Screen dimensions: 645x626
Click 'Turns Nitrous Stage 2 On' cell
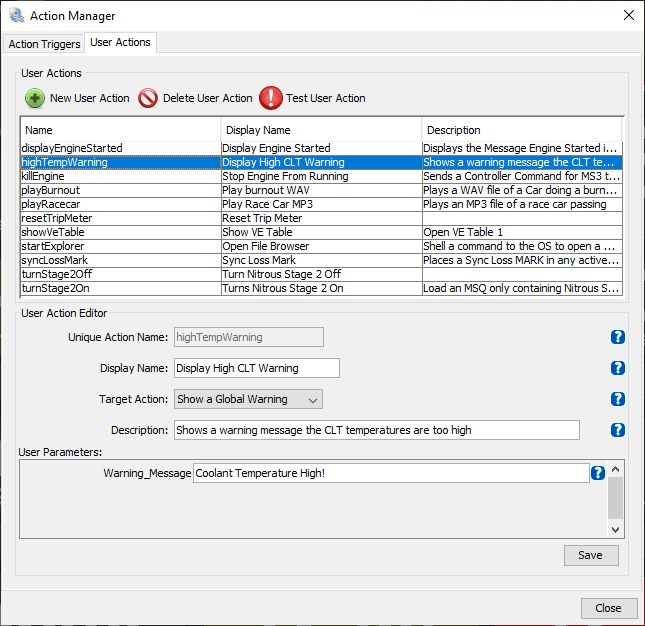coord(322,288)
